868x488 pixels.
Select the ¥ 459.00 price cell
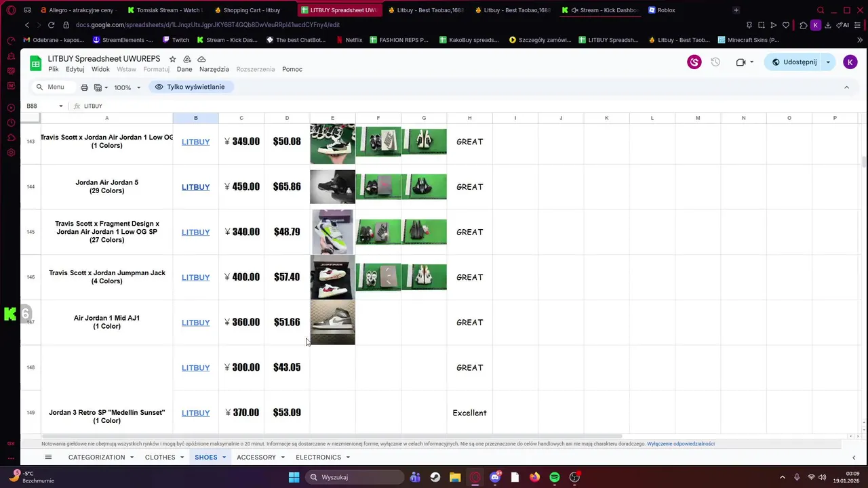coord(241,187)
